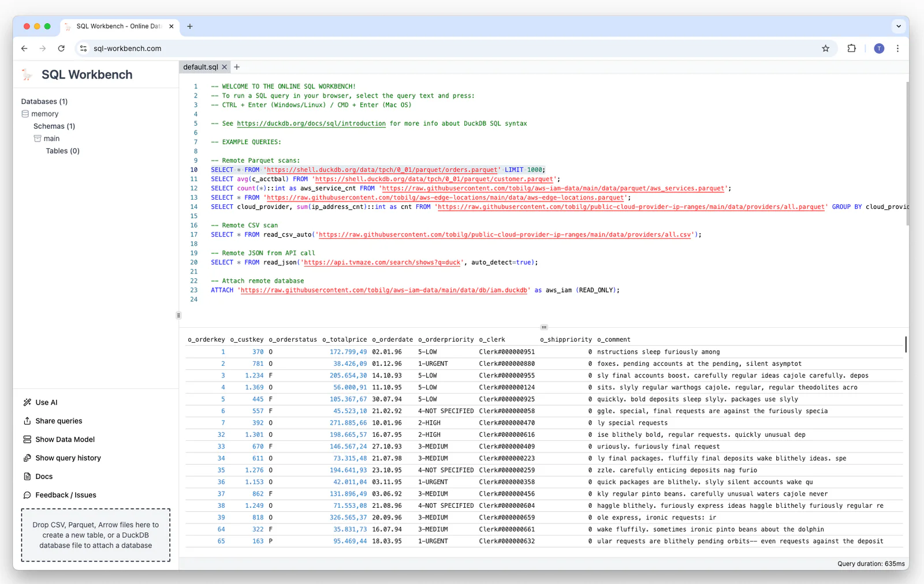Open a new browser tab with plus

[x=190, y=27]
